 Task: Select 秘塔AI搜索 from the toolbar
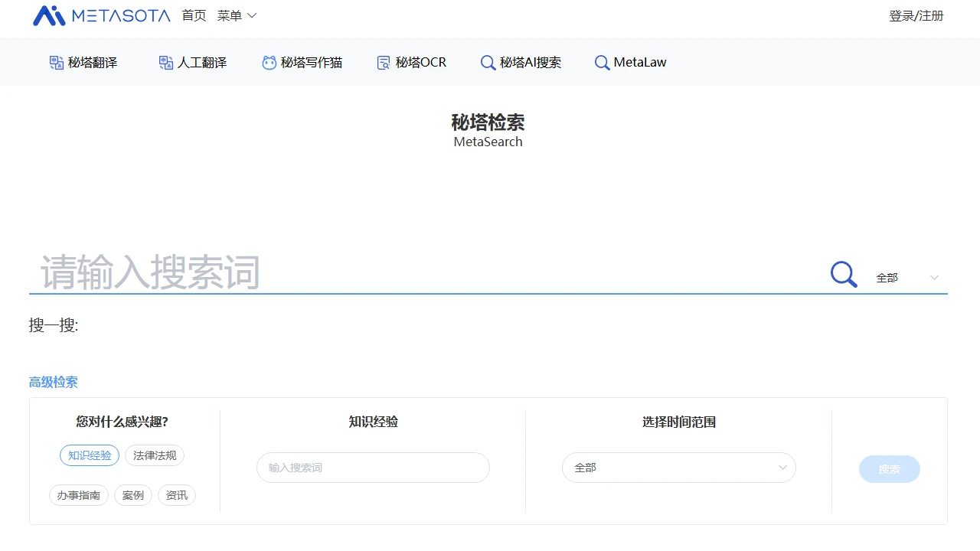[x=521, y=63]
